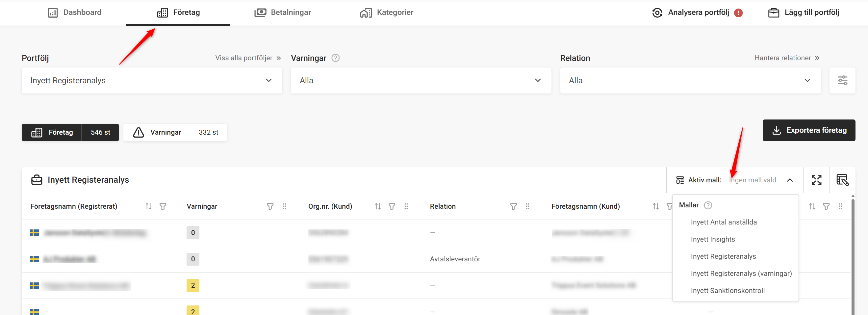Viewport: 868px width, 315px height.
Task: Filter the Varningar column
Action: tap(270, 206)
